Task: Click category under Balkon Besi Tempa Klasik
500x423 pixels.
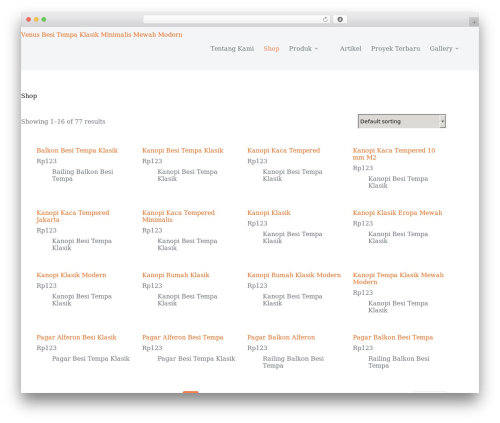Action: click(x=83, y=175)
